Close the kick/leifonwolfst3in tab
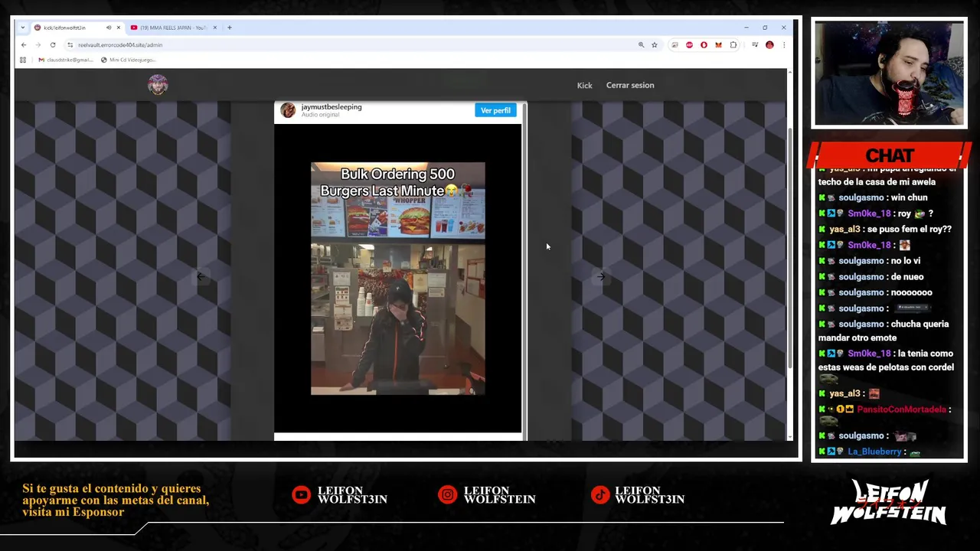The image size is (980, 551). [x=119, y=28]
